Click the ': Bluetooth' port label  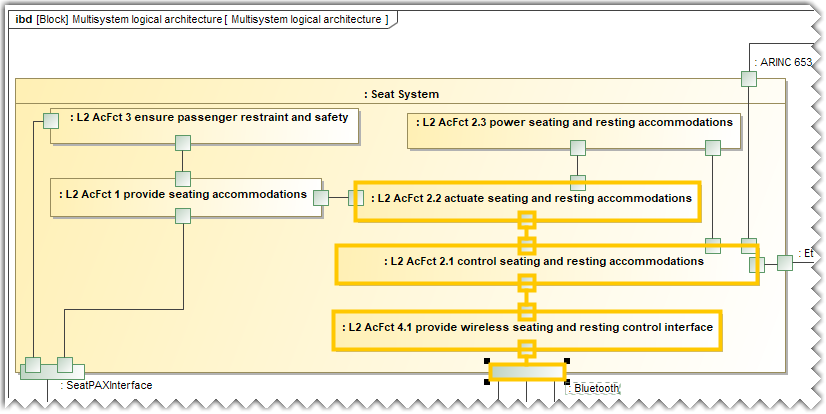pyautogui.click(x=594, y=389)
